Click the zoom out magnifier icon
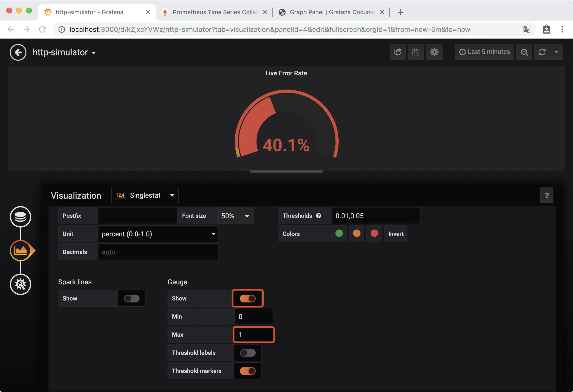Image resolution: width=573 pixels, height=392 pixels. [524, 52]
